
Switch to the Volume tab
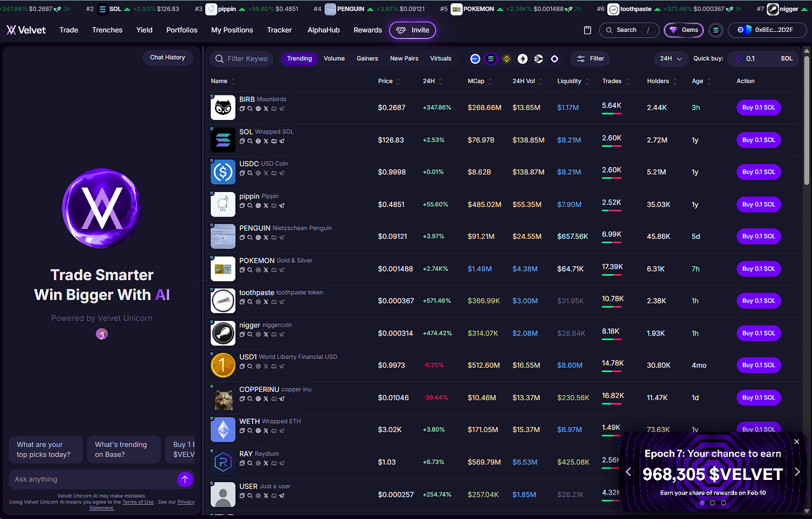point(334,59)
